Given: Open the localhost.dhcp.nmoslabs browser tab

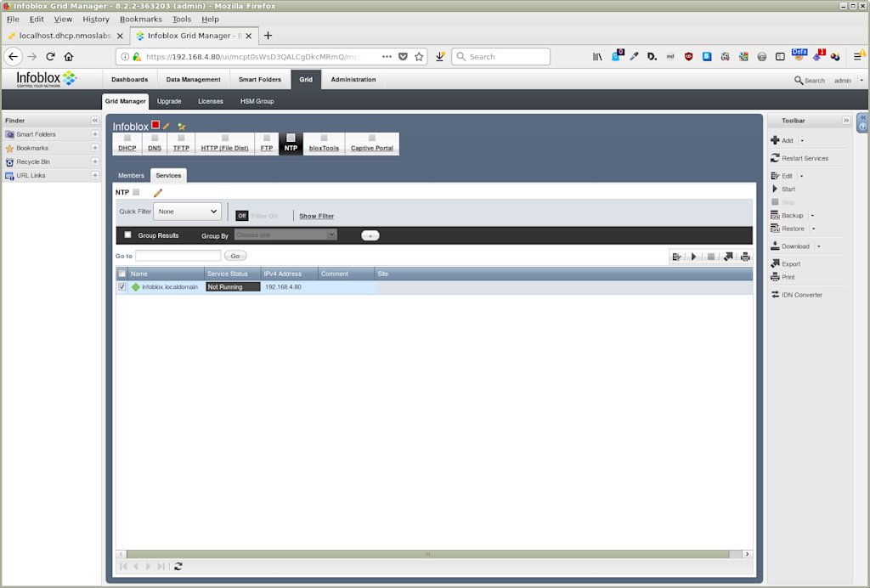Looking at the screenshot, I should [65, 36].
